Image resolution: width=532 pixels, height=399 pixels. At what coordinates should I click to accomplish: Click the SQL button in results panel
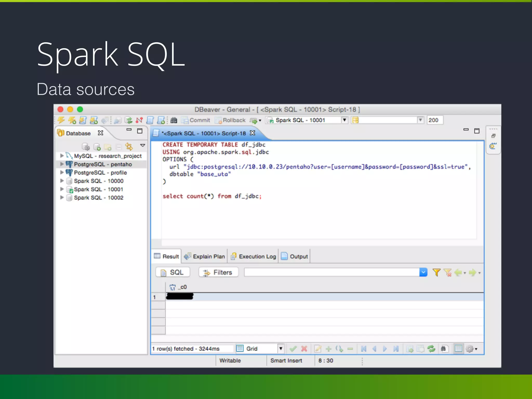[173, 272]
